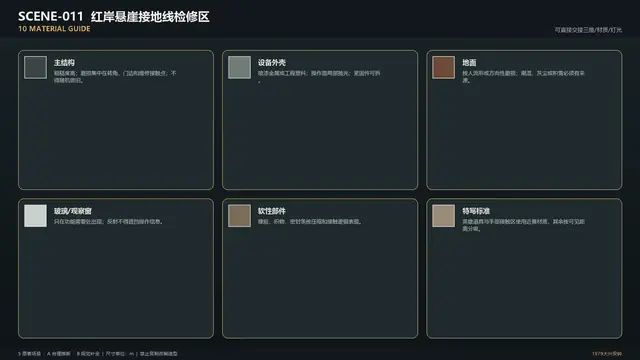
Task: Click the 设备外壳 gray-green color swatch
Action: pyautogui.click(x=240, y=67)
